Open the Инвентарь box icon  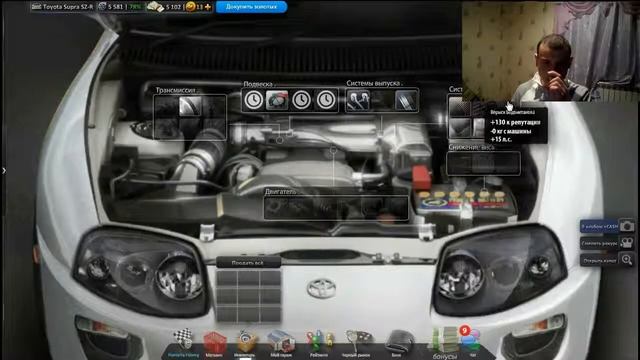[246, 342]
